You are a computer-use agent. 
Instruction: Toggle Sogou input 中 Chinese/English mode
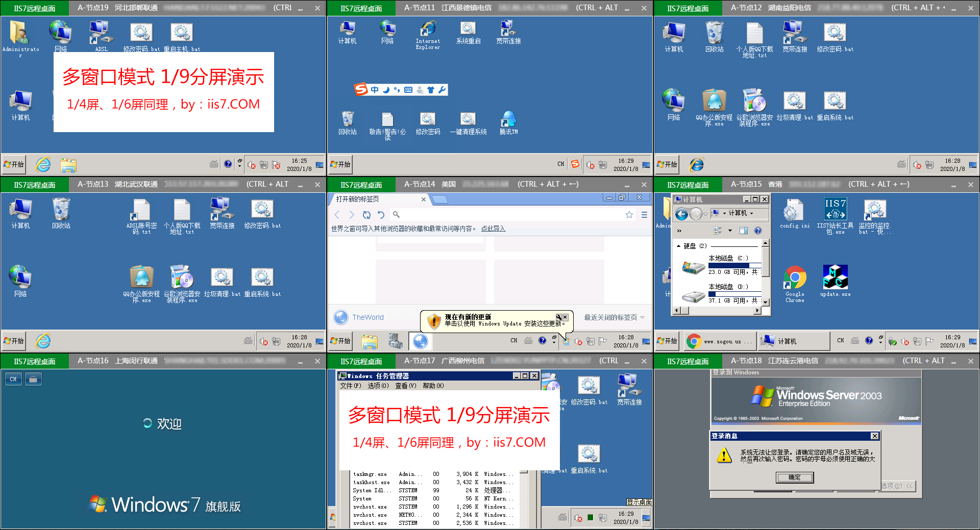click(x=375, y=90)
